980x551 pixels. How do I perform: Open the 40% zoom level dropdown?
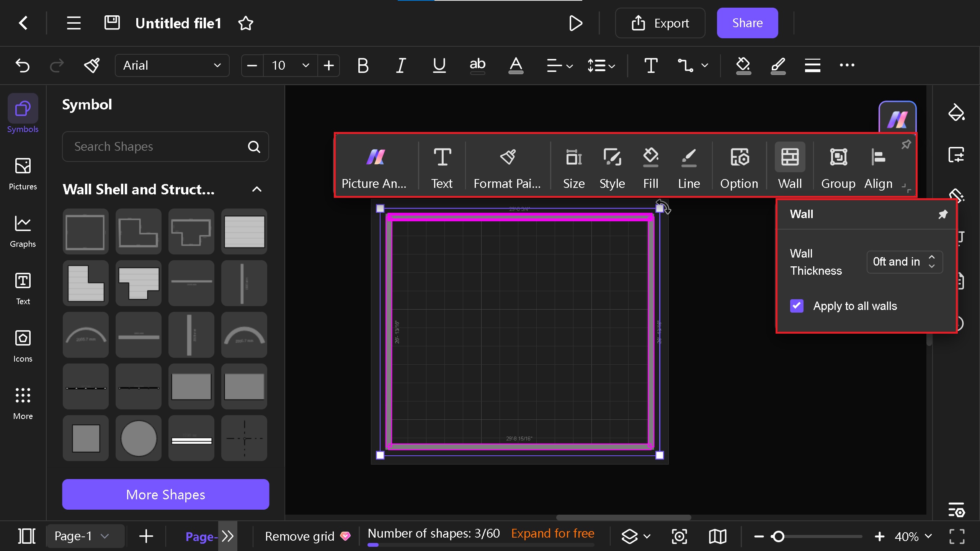click(x=913, y=536)
